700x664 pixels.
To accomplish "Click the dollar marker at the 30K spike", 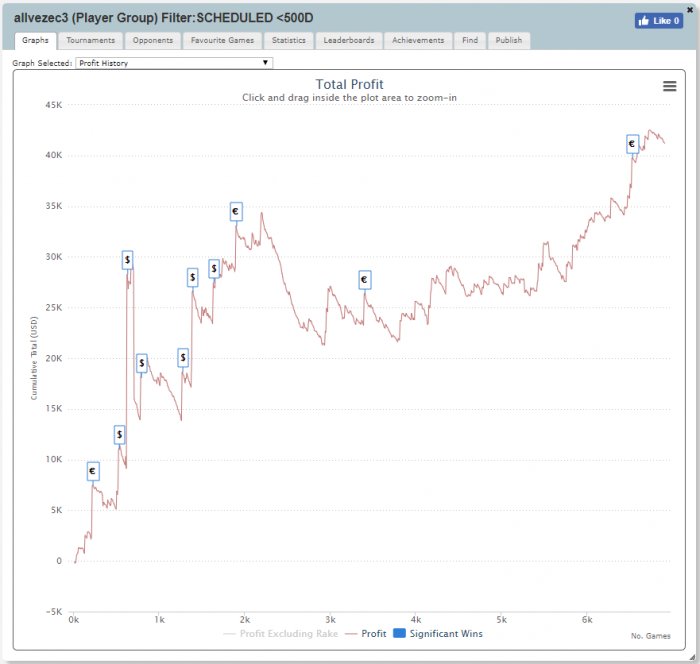I will (x=128, y=260).
